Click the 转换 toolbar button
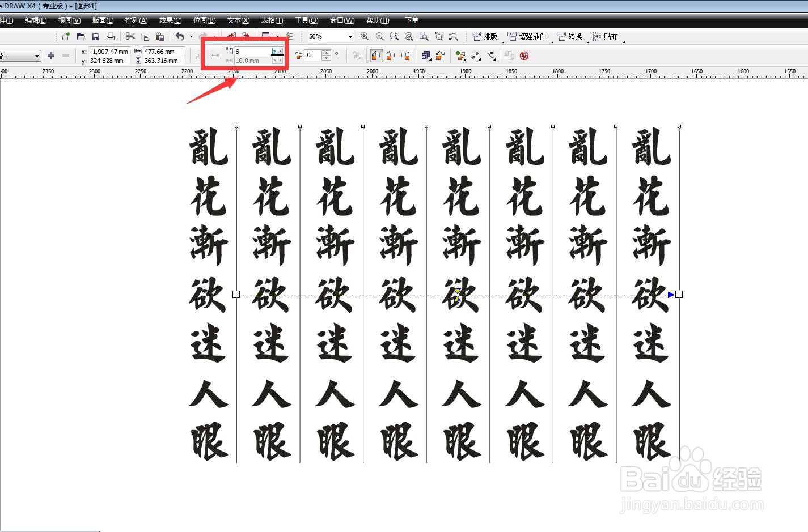Viewport: 808px width, 532px height. [x=570, y=36]
